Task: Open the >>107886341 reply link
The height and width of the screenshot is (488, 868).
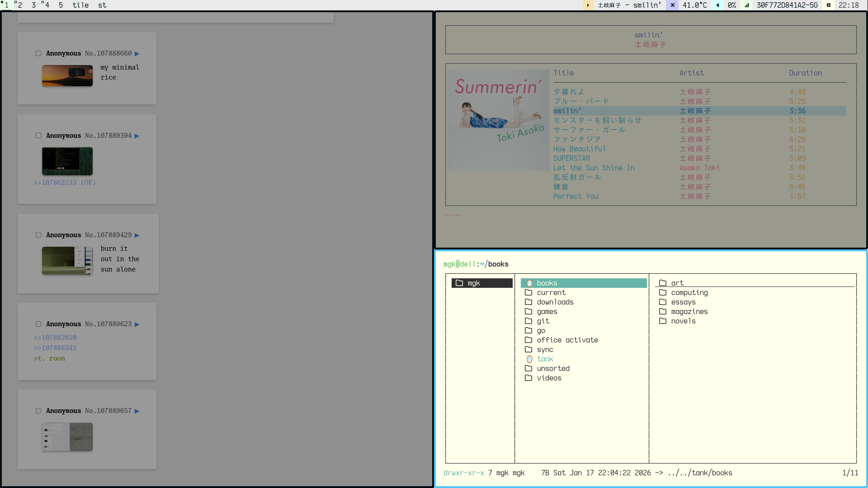Action: point(55,348)
